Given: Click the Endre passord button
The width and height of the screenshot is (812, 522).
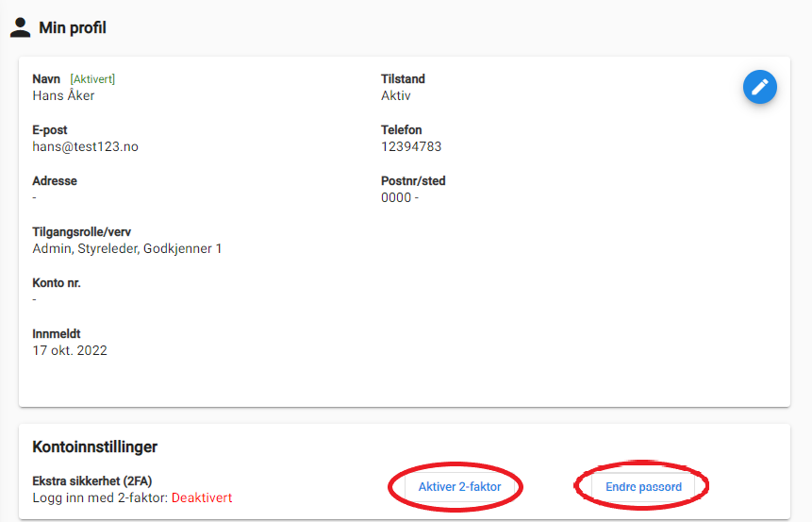Looking at the screenshot, I should [x=643, y=487].
